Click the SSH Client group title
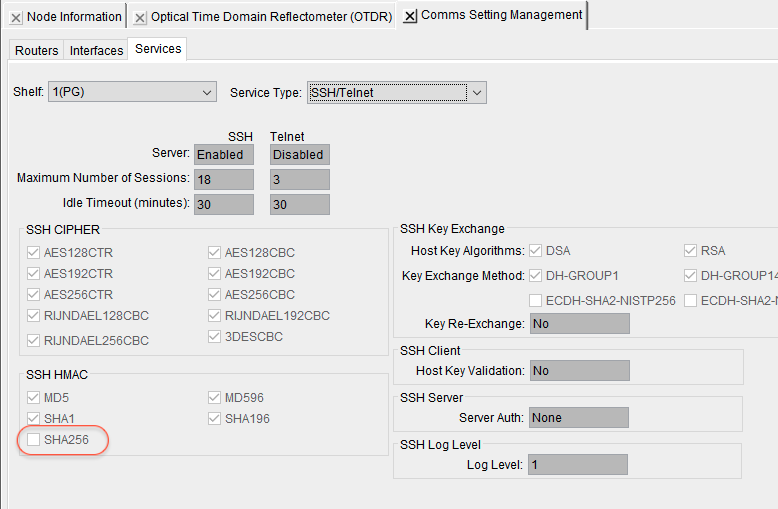This screenshot has width=778, height=509. tap(430, 351)
